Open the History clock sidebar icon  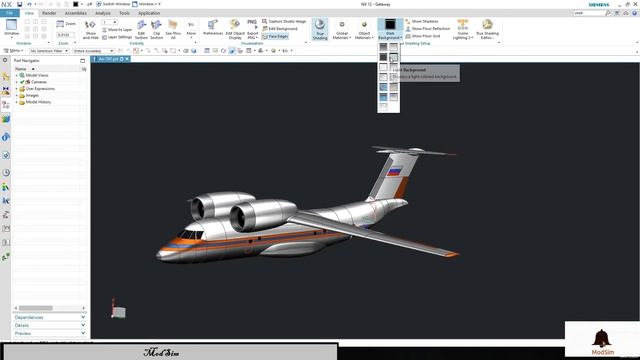click(6, 173)
